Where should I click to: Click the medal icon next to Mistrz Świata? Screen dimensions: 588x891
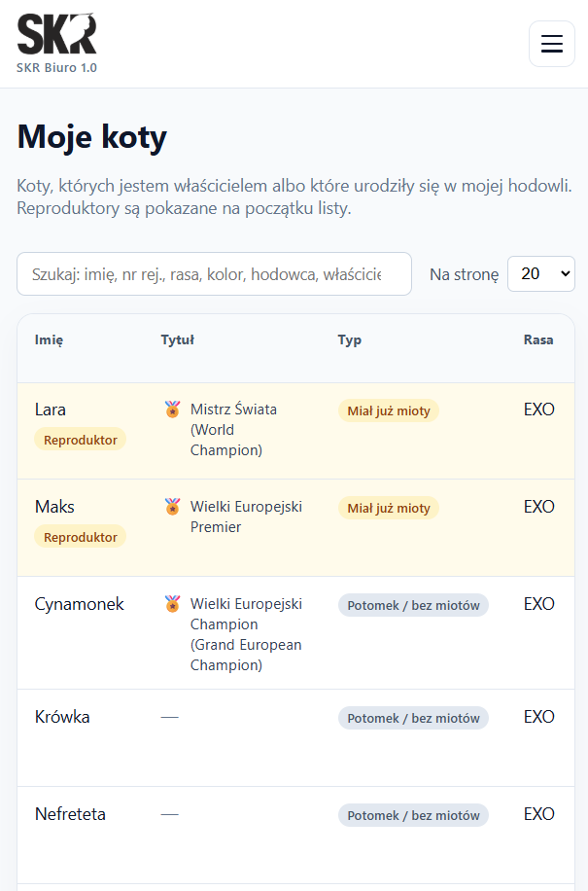(172, 410)
